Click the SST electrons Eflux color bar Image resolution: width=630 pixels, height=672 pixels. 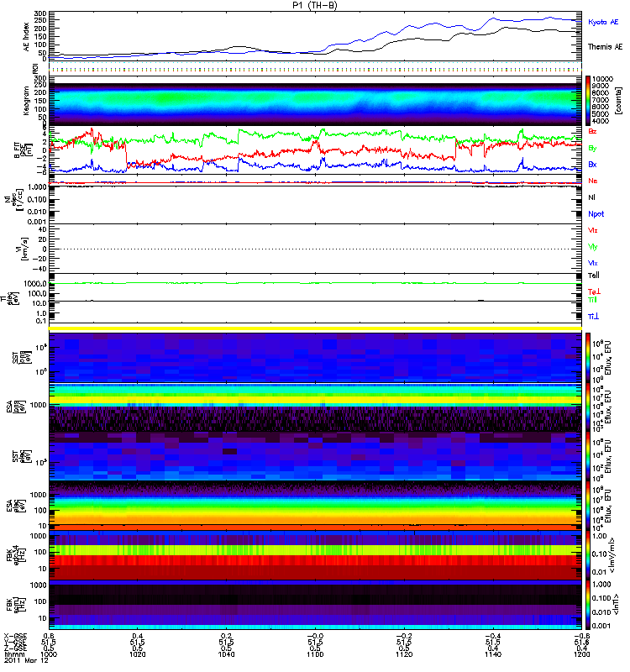(588, 456)
